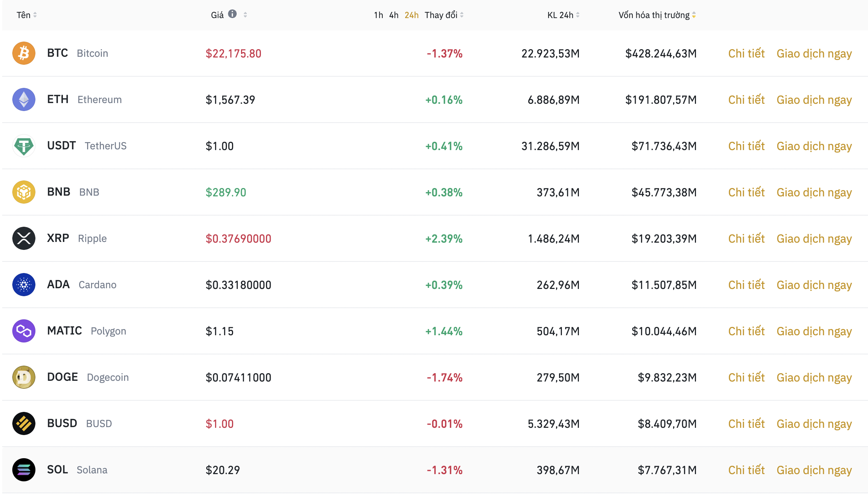Image resolution: width=868 pixels, height=494 pixels.
Task: Click Giao dịch ngay in USDT row
Action: pyautogui.click(x=814, y=146)
